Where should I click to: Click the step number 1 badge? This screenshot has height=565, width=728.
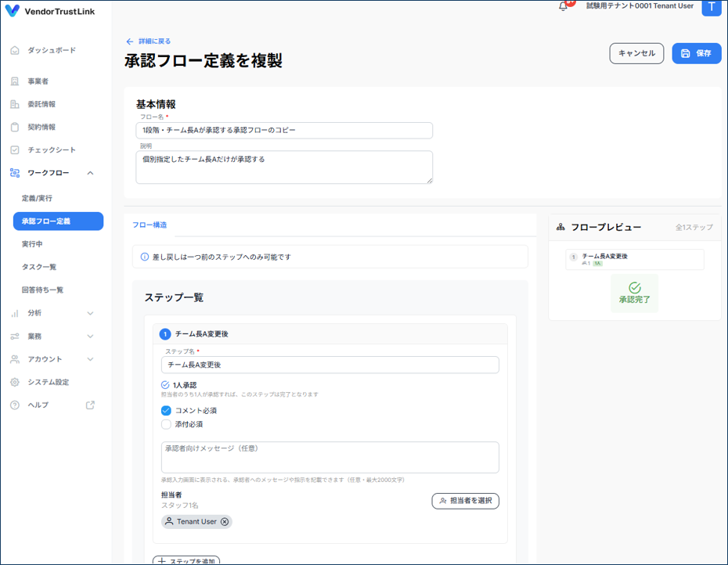[165, 334]
